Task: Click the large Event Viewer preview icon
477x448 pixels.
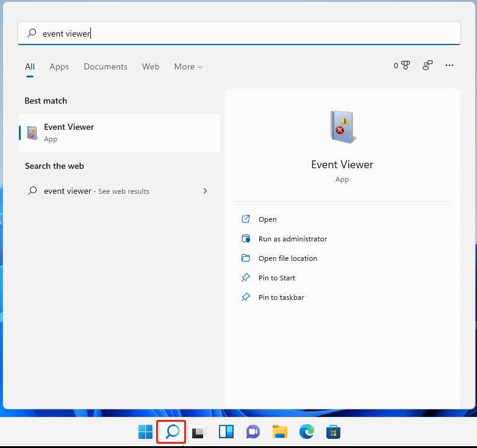Action: [x=343, y=127]
